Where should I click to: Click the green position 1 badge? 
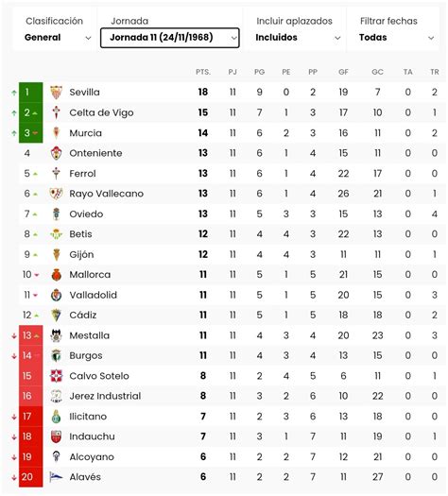[x=30, y=93]
